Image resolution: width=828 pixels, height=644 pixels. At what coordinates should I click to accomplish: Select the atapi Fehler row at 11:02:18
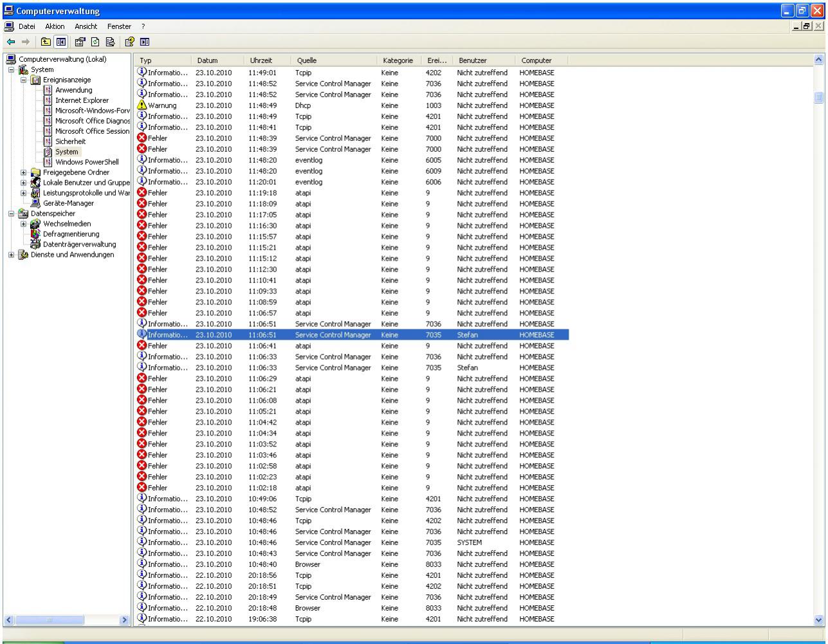353,488
